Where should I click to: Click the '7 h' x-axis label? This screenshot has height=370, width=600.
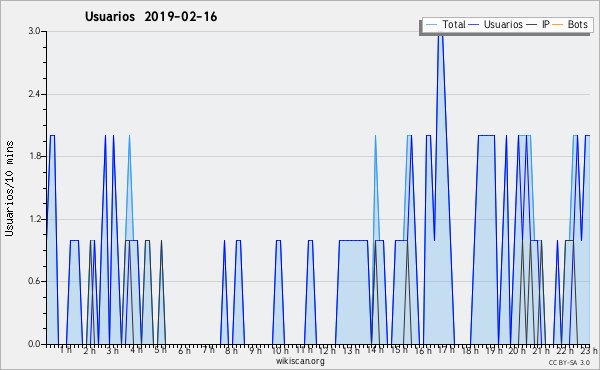(208, 350)
